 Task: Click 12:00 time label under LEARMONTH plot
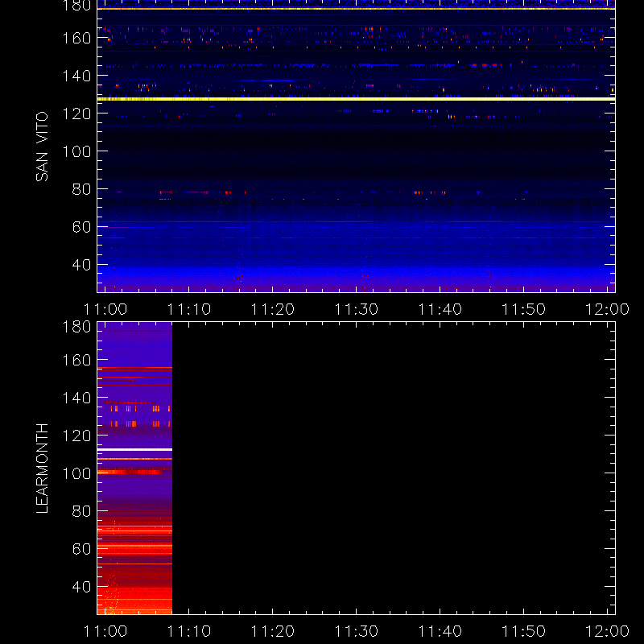607,631
